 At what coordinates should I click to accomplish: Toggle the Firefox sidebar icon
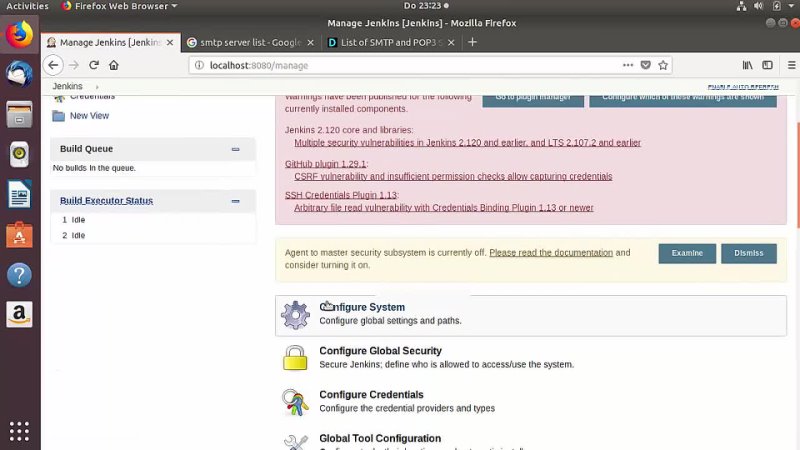[x=767, y=65]
